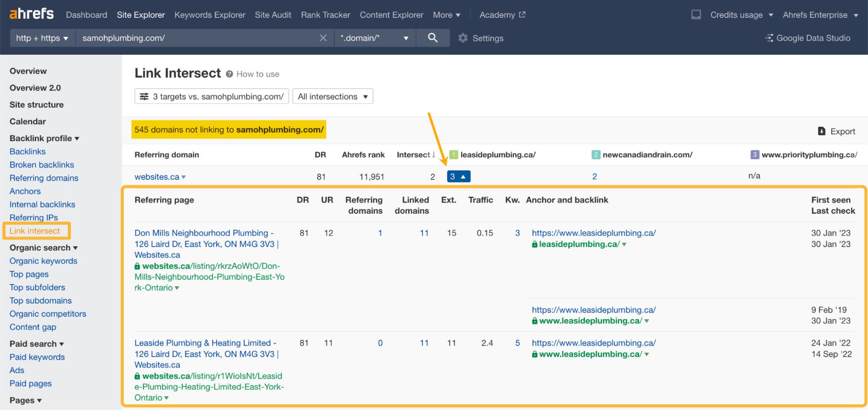Screen dimensions: 868x410
Task: Open Paid pages report
Action: (31, 384)
